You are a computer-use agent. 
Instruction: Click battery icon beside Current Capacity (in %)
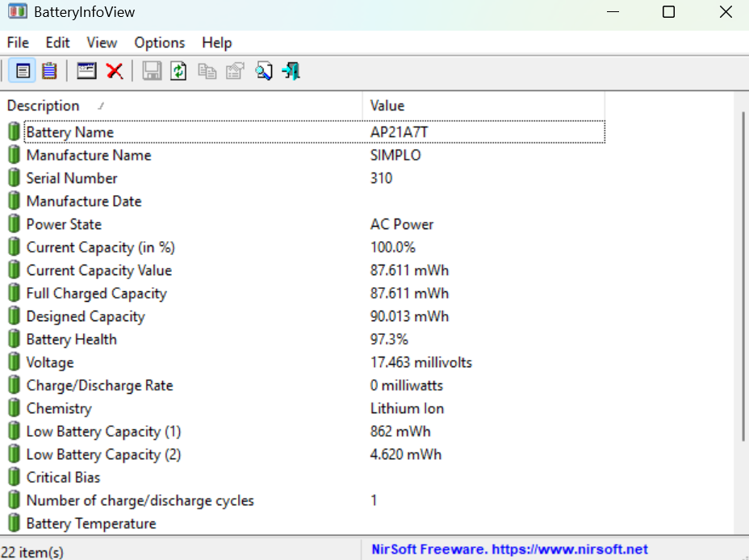click(x=14, y=247)
